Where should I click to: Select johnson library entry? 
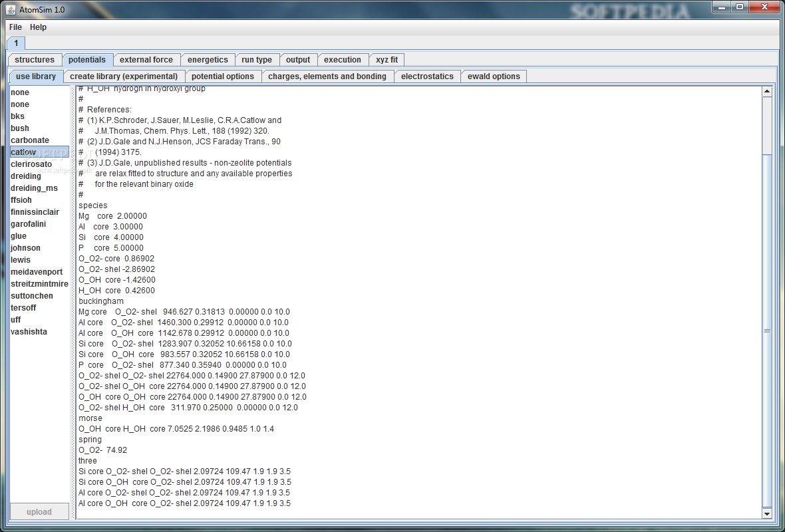[x=39, y=248]
